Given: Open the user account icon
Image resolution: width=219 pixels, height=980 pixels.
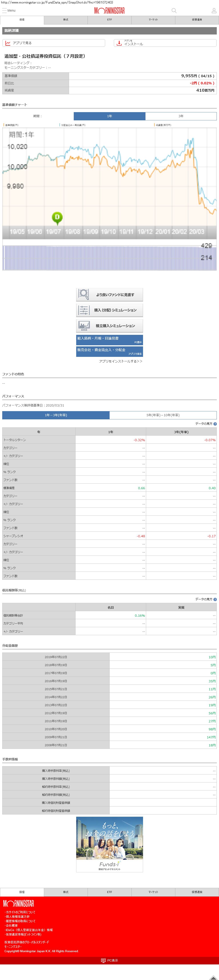Looking at the screenshot, I should [x=214, y=11].
